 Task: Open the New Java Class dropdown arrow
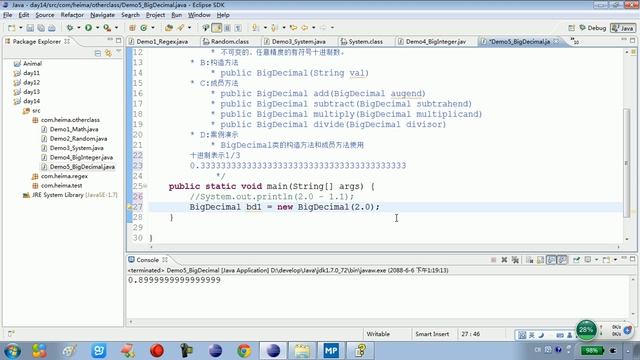pyautogui.click(x=153, y=28)
